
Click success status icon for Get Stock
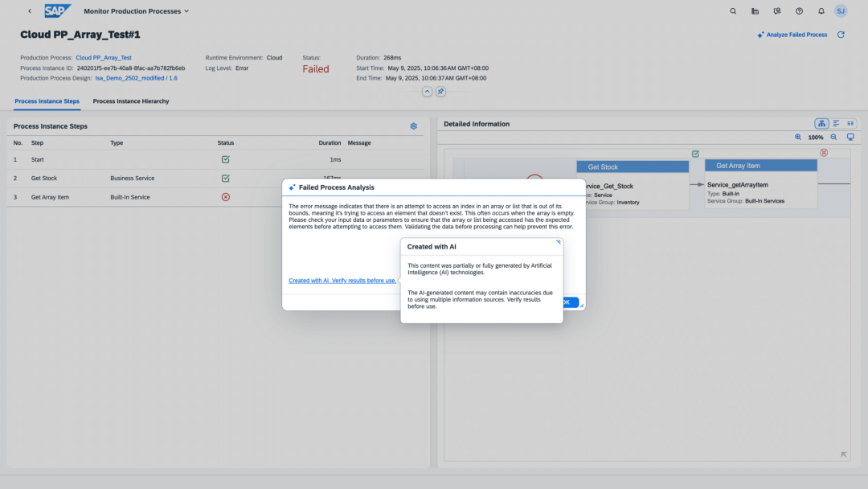[x=225, y=179]
